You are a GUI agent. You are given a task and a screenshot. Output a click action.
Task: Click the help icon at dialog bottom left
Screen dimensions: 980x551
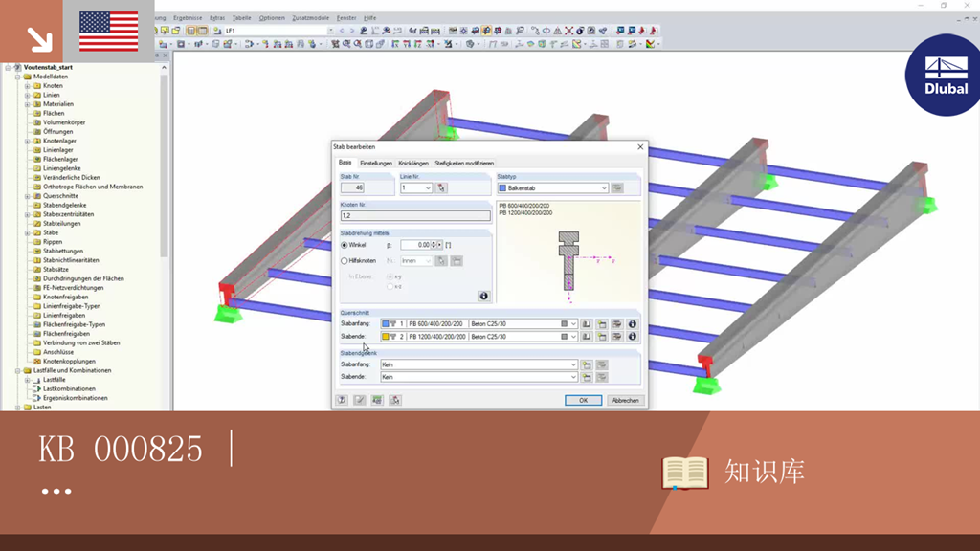tap(342, 401)
